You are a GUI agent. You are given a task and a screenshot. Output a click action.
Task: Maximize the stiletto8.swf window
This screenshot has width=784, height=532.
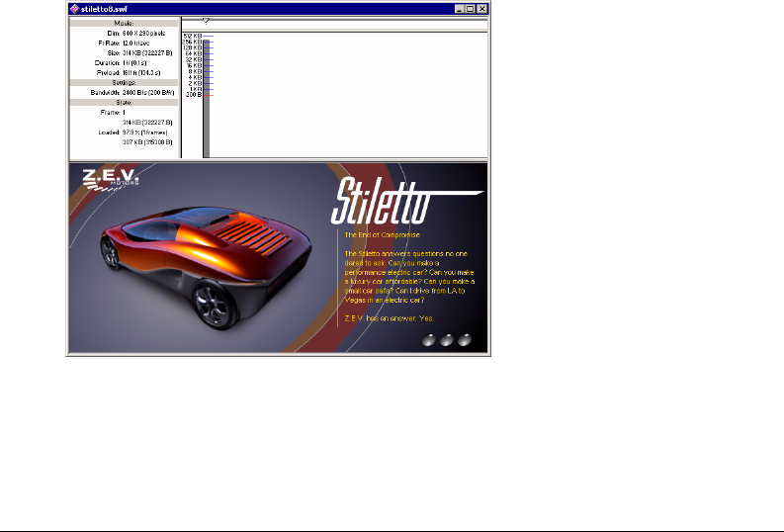[470, 9]
